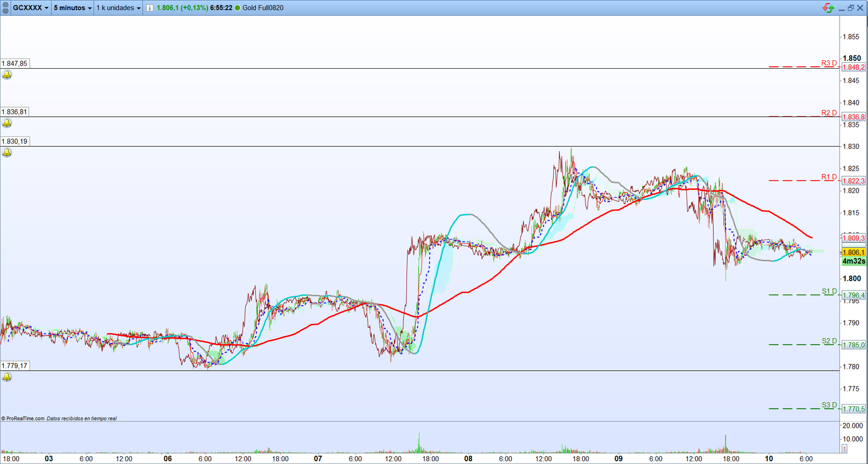Click the alert bell below 1.779,17
The width and height of the screenshot is (868, 464).
click(x=6, y=377)
